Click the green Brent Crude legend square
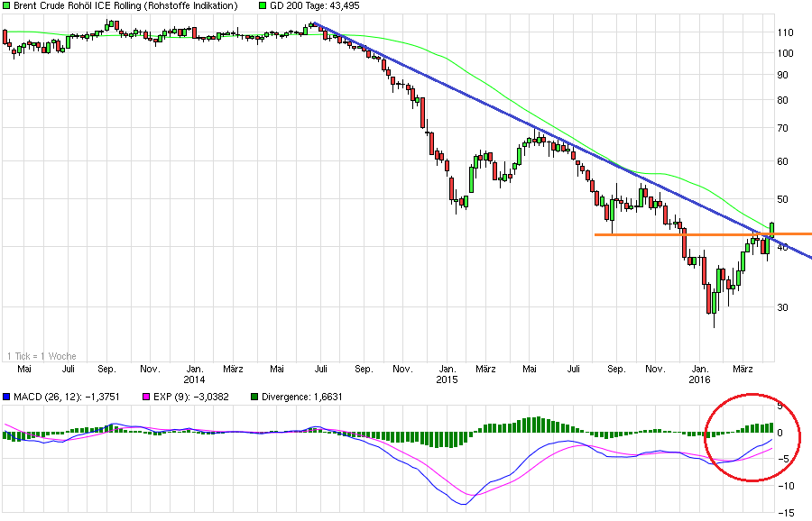Viewport: 812px width, 521px height. (x=6, y=5)
